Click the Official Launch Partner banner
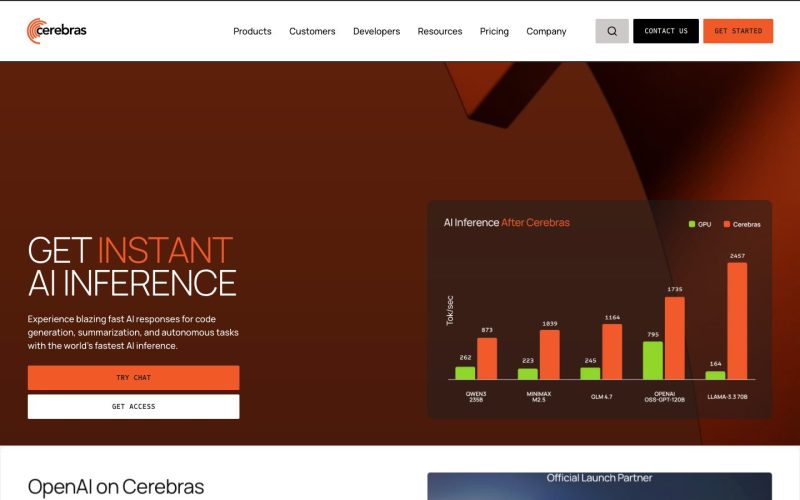This screenshot has height=500, width=800. 599,486
